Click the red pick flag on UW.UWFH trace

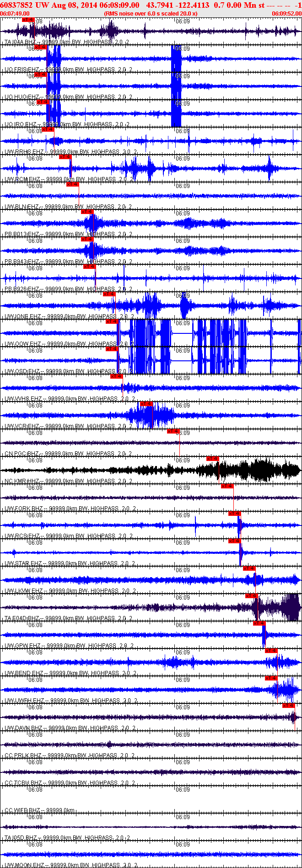[x=271, y=678]
